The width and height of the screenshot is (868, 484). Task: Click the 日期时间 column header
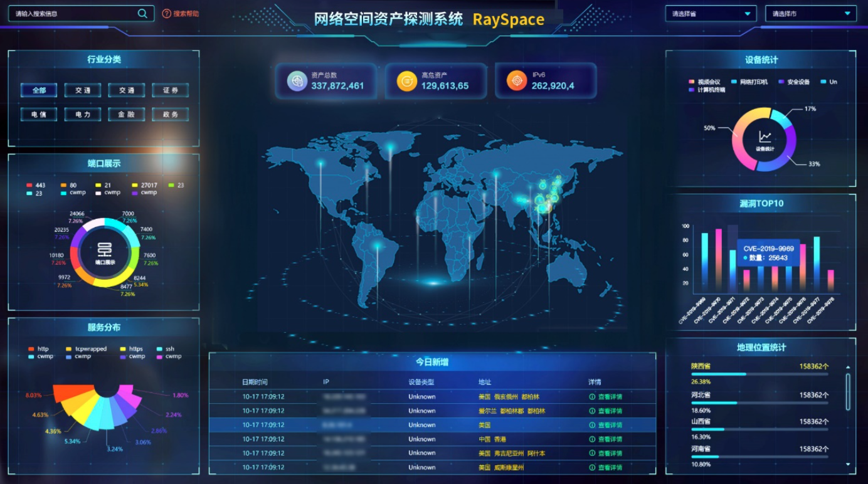click(255, 382)
